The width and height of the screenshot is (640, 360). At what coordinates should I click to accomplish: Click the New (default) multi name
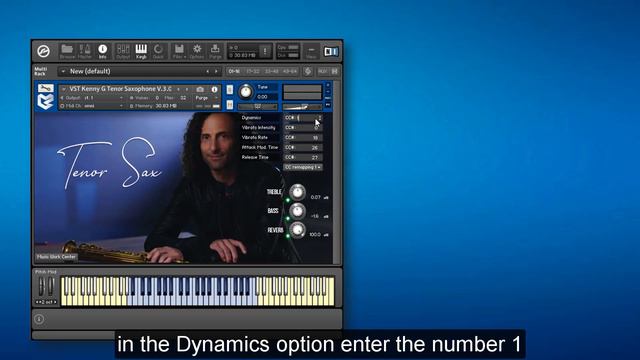click(90, 71)
